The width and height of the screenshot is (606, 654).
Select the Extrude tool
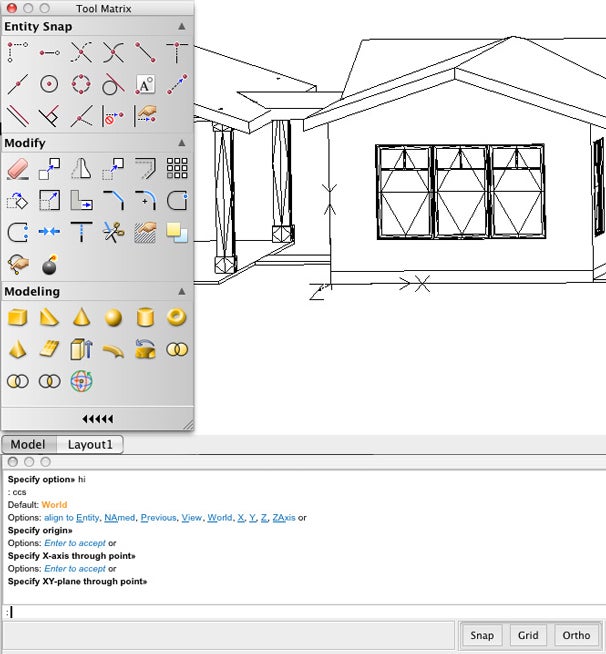click(x=81, y=349)
